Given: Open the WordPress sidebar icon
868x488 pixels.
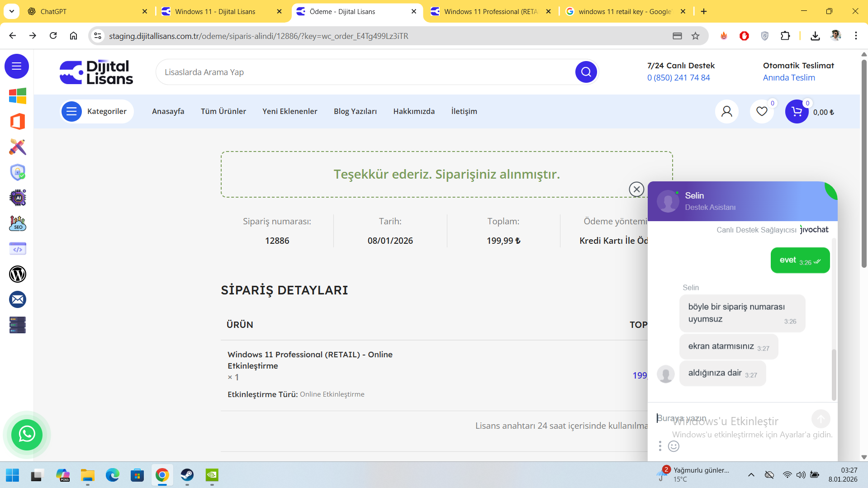Looking at the screenshot, I should (18, 274).
